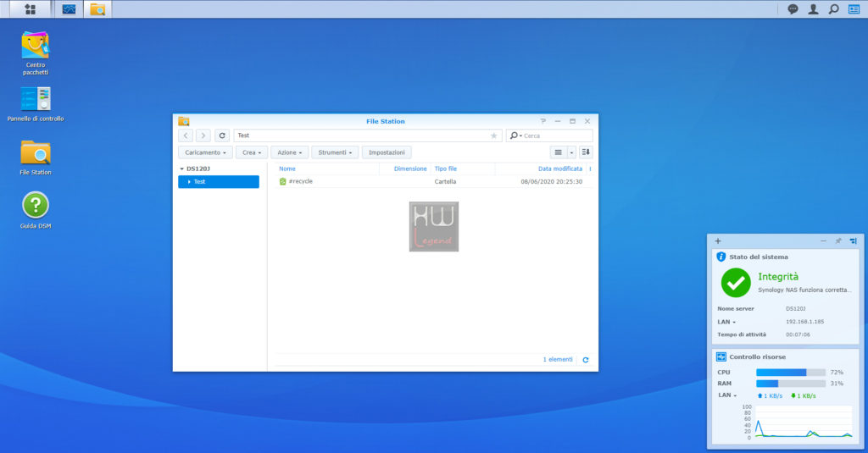Open LAN dropdown in Controllo risorse
Viewport: 868px width, 453px height.
(727, 395)
